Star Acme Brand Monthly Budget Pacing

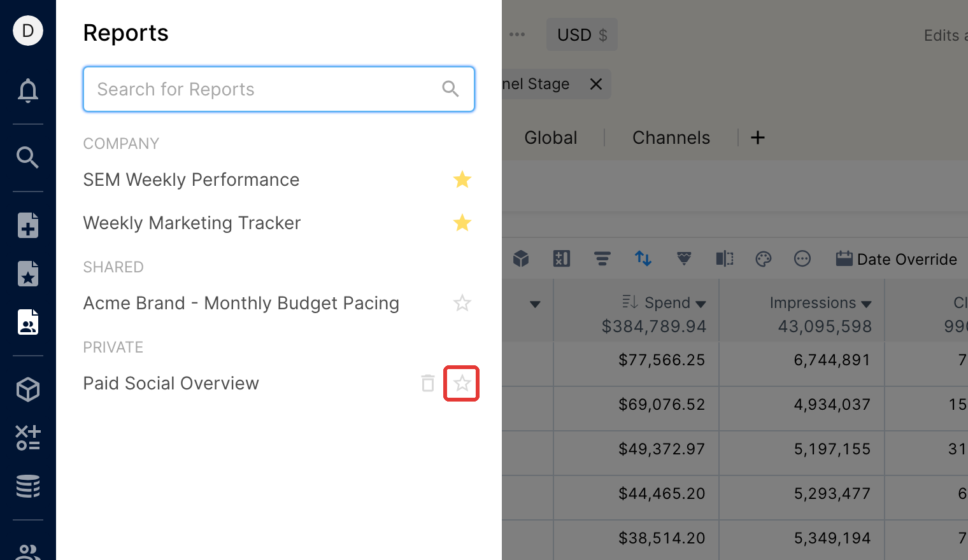(462, 303)
